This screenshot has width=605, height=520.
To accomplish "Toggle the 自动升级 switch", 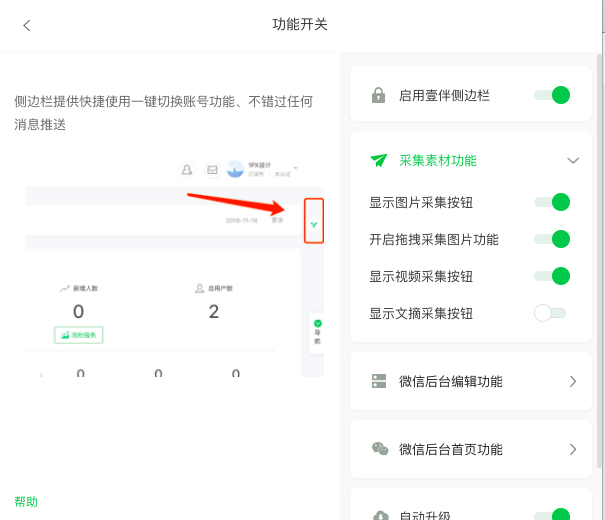I will point(551,515).
